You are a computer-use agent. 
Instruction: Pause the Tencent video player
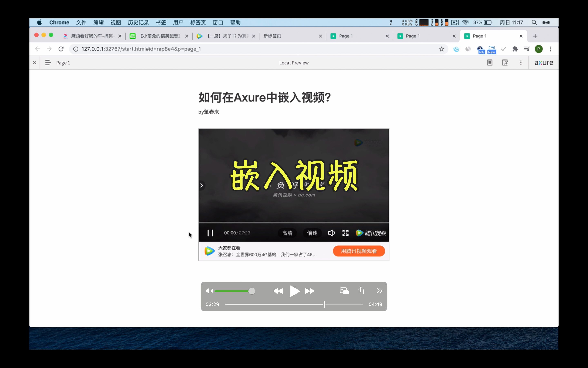pos(210,233)
